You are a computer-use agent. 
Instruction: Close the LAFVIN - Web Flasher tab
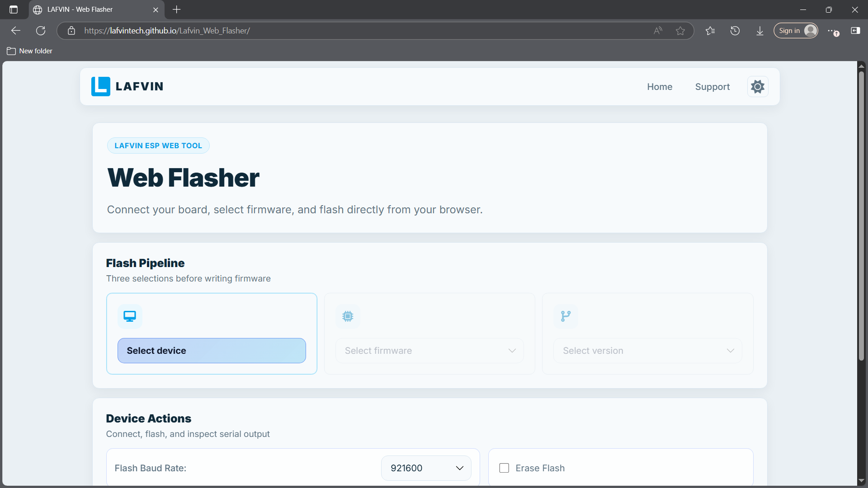156,9
